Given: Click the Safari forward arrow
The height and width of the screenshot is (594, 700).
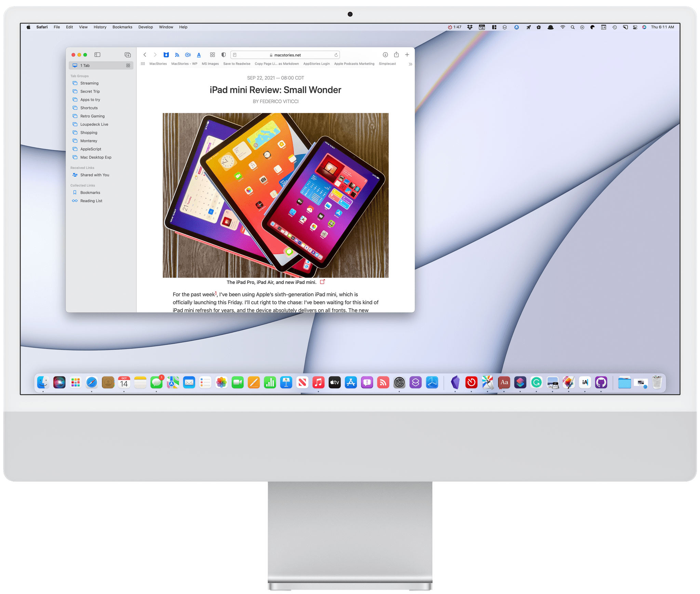Looking at the screenshot, I should pos(155,55).
